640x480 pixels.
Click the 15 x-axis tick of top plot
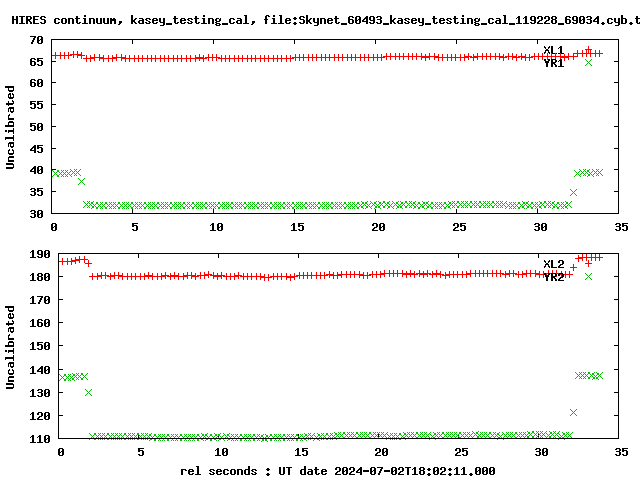pyautogui.click(x=297, y=227)
